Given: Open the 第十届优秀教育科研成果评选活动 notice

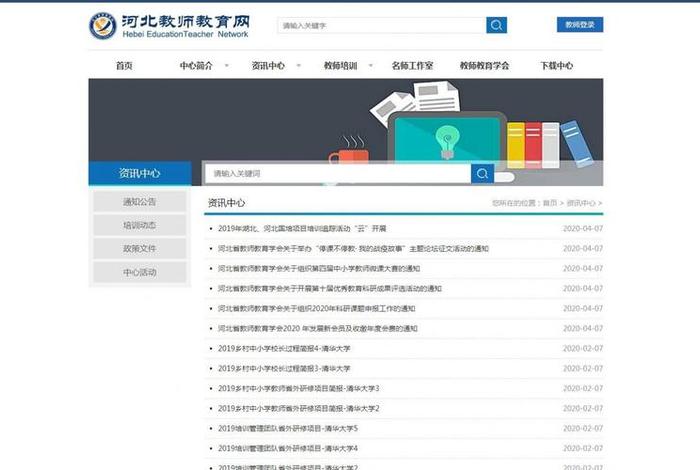Looking at the screenshot, I should click(x=329, y=289).
